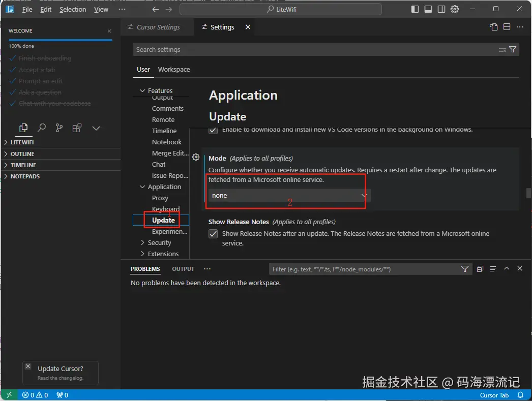Open the Search magnifier icon in sidebar
The width and height of the screenshot is (532, 401).
[41, 128]
